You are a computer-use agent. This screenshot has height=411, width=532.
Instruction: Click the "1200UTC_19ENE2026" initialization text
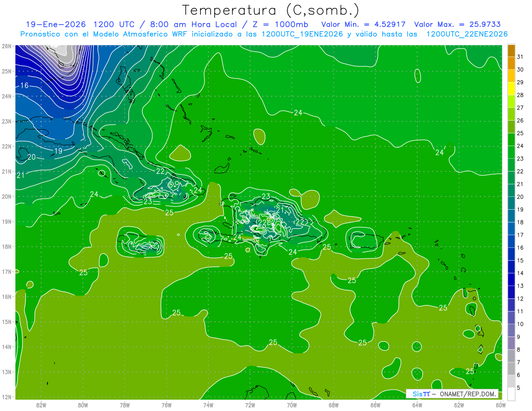pyautogui.click(x=303, y=34)
